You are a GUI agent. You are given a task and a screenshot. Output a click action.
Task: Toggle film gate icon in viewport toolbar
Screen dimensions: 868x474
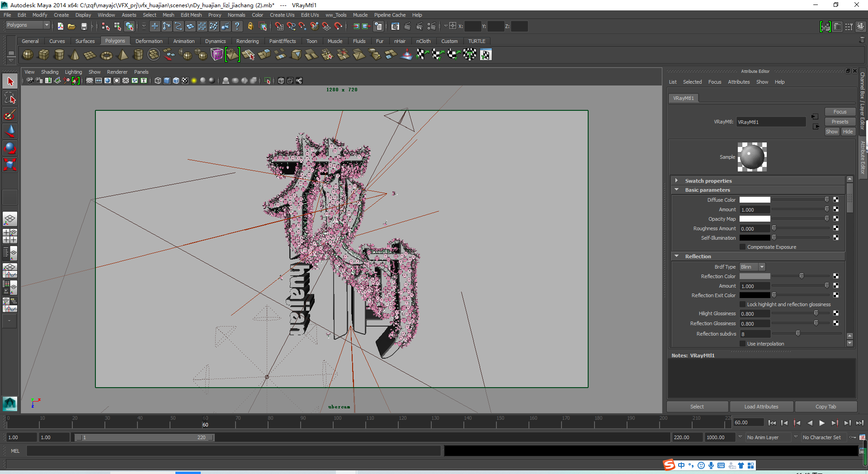[99, 81]
